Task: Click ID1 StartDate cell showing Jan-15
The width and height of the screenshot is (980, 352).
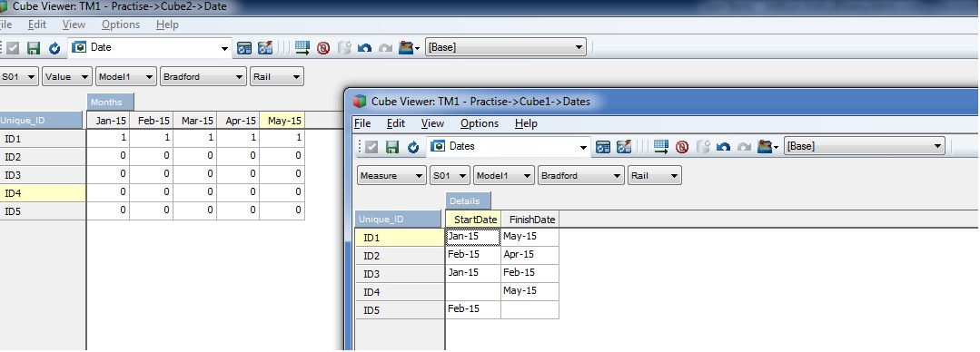Action: 473,237
